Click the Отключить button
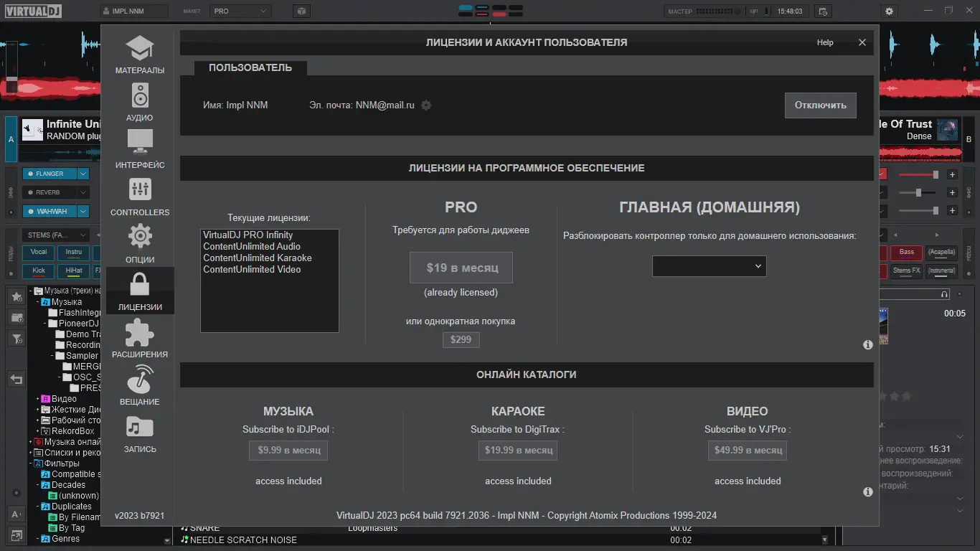The width and height of the screenshot is (980, 551). tap(820, 105)
